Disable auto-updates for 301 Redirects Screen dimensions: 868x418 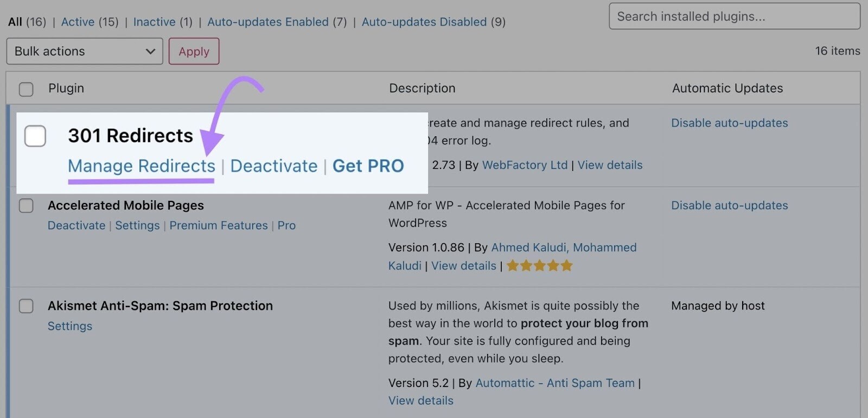[729, 123]
